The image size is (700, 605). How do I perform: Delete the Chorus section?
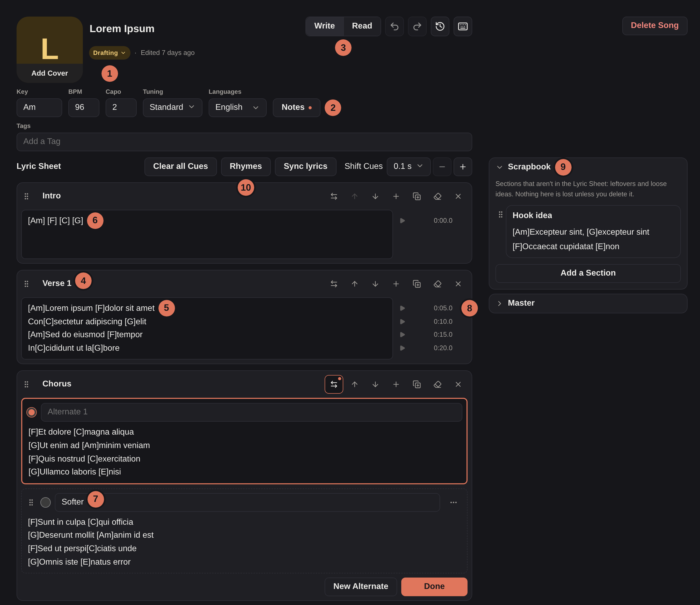(x=458, y=384)
